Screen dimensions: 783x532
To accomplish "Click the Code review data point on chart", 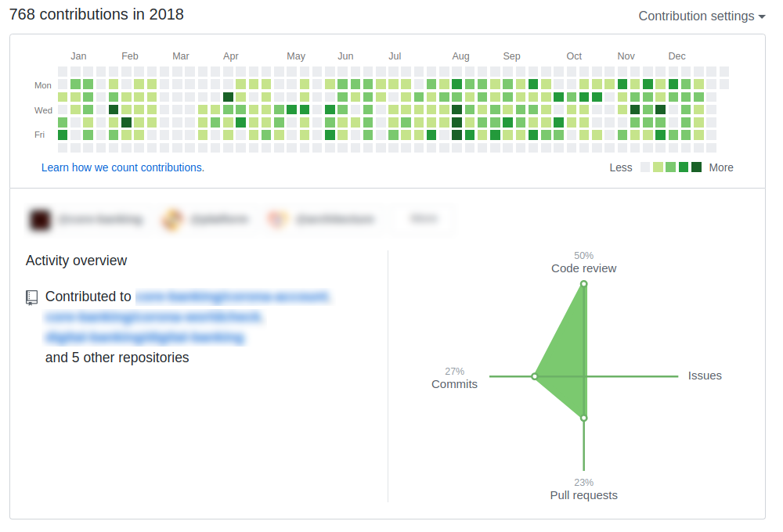I will 583,284.
